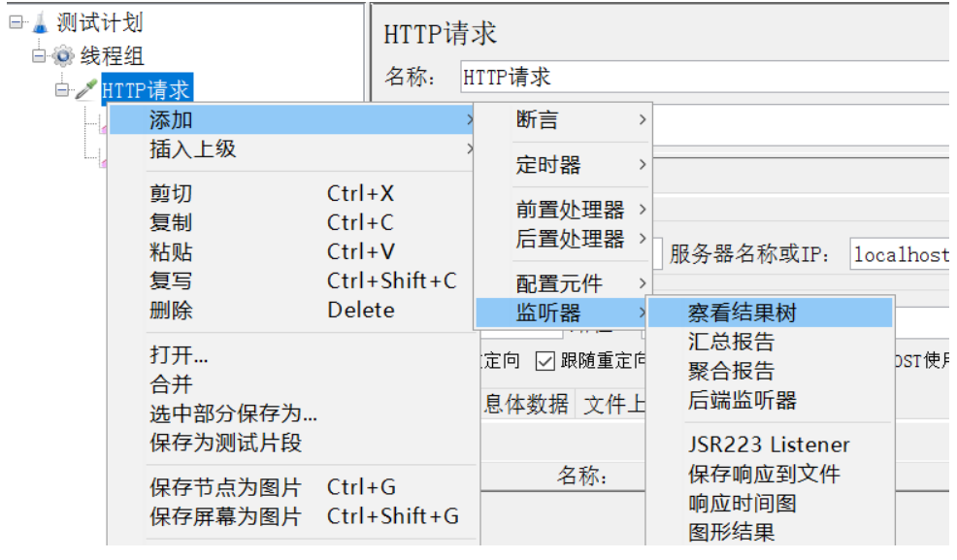Choose 保存节点为图片 menu entry
The image size is (957, 560).
[x=292, y=487]
